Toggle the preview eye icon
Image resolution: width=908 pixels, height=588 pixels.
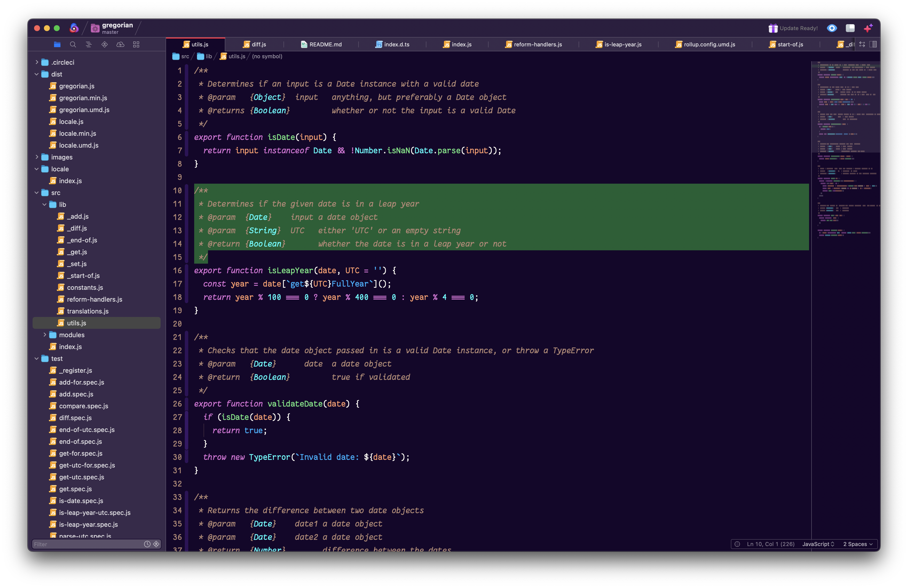coord(832,28)
